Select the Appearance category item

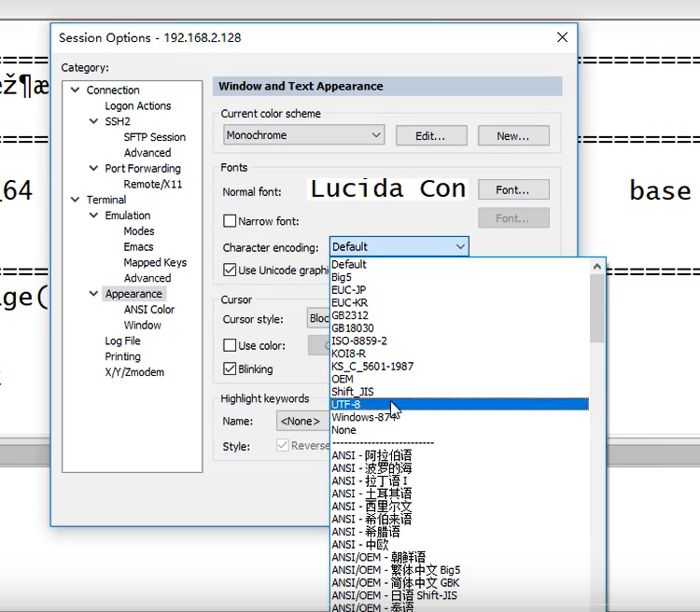tap(133, 294)
